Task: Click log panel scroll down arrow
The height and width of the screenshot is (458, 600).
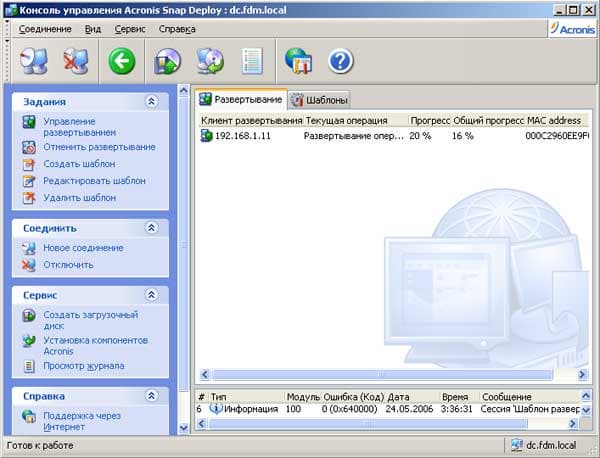Action: [x=586, y=410]
